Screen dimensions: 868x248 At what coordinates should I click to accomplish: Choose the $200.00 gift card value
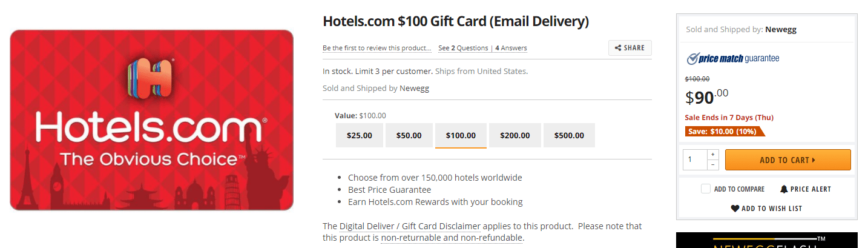(515, 135)
